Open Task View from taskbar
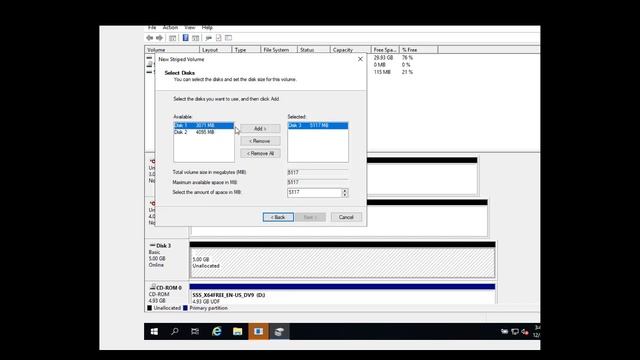Screen dimensions: 640x360 [195, 331]
